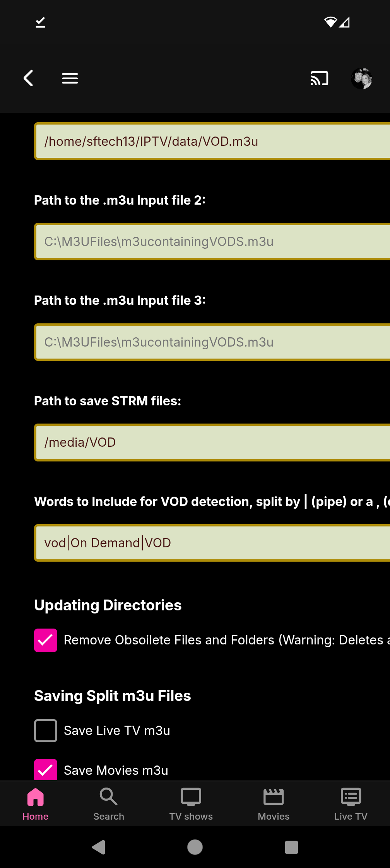The image size is (390, 868).
Task: Go to TV shows tab
Action: pyautogui.click(x=191, y=804)
